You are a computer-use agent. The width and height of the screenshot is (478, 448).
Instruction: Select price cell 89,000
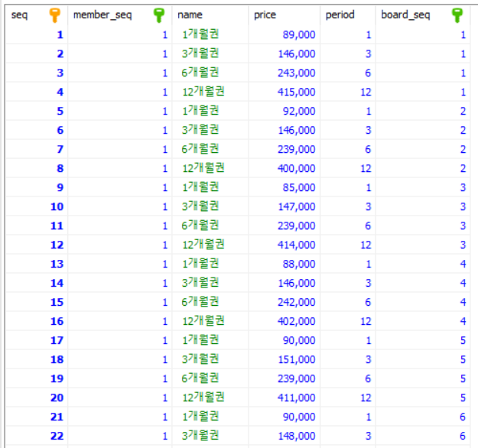(x=284, y=34)
